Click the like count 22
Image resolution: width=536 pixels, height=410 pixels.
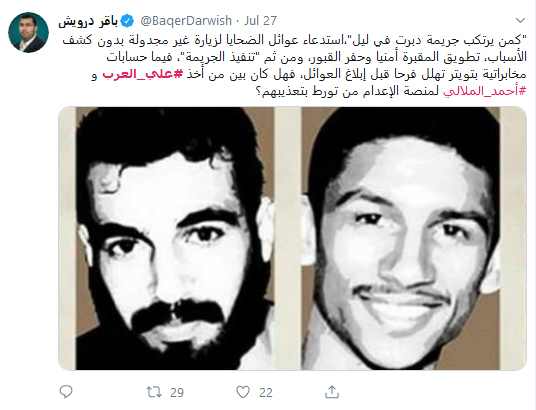[266, 393]
